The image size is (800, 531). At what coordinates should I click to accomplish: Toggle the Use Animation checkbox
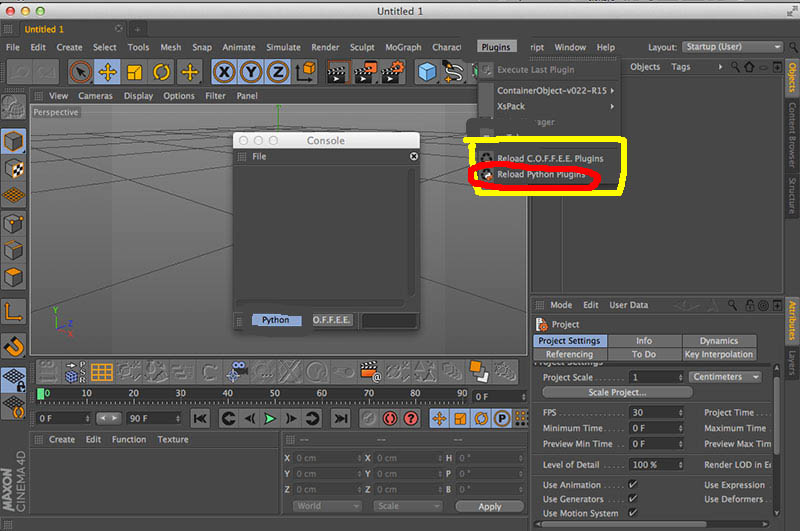pos(633,484)
